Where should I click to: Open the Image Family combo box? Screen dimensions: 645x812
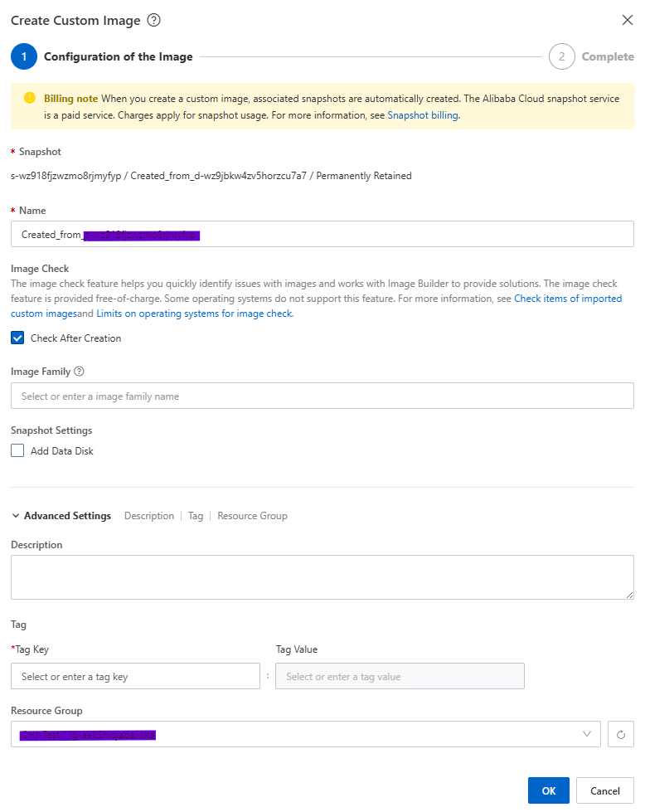[322, 396]
